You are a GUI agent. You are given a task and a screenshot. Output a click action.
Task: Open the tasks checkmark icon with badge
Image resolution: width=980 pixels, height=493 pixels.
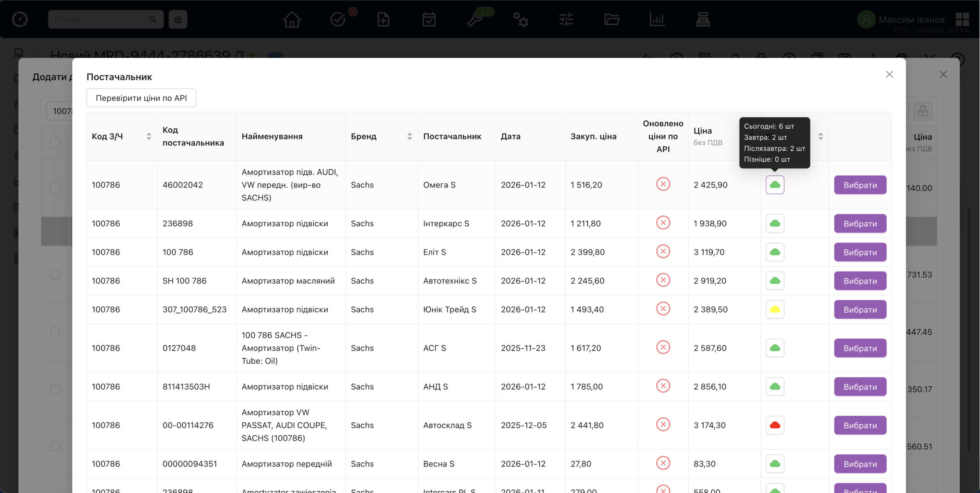tap(338, 19)
